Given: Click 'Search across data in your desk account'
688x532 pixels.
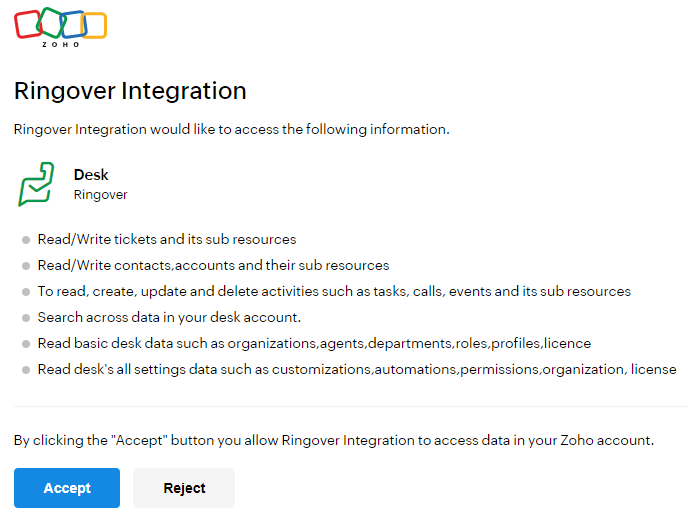Looking at the screenshot, I should click(169, 317).
